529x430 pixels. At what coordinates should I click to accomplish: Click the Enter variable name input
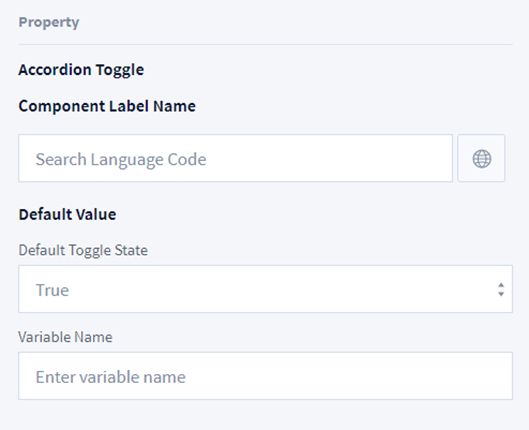266,376
